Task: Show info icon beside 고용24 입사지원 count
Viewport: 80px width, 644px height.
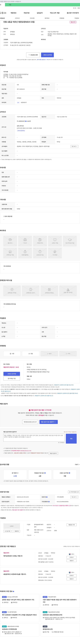Action: 70,473
